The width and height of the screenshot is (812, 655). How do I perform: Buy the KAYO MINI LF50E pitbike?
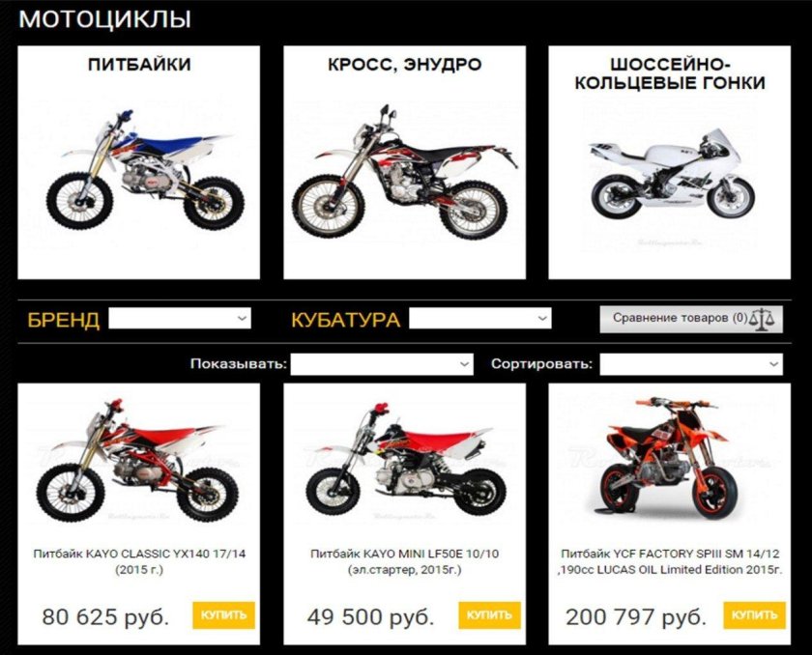(x=489, y=615)
